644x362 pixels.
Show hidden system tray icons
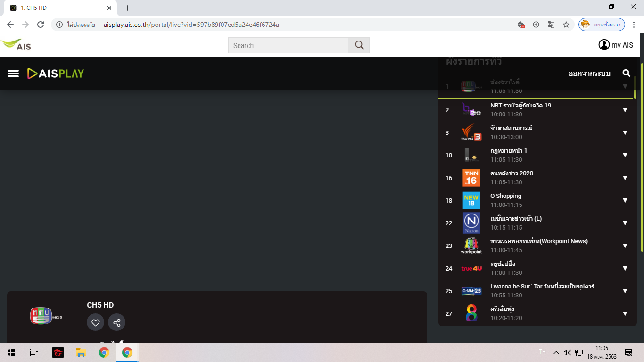[556, 353]
